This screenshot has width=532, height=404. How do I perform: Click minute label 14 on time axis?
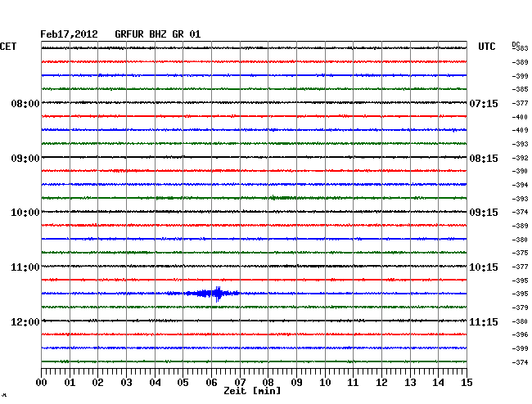tap(438, 383)
